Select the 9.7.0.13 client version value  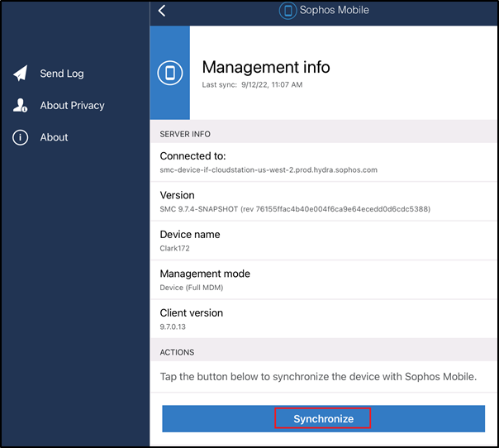click(173, 326)
